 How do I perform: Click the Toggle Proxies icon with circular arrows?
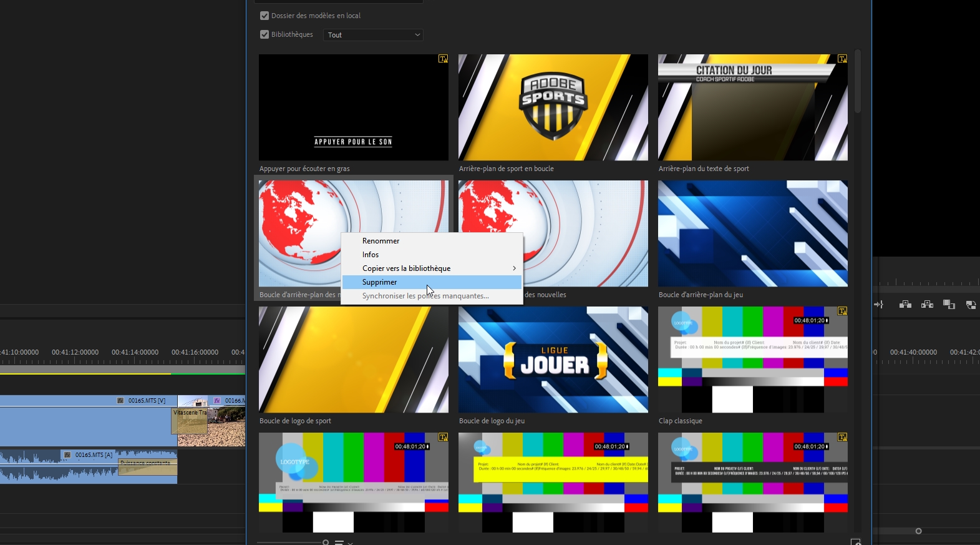pos(971,305)
